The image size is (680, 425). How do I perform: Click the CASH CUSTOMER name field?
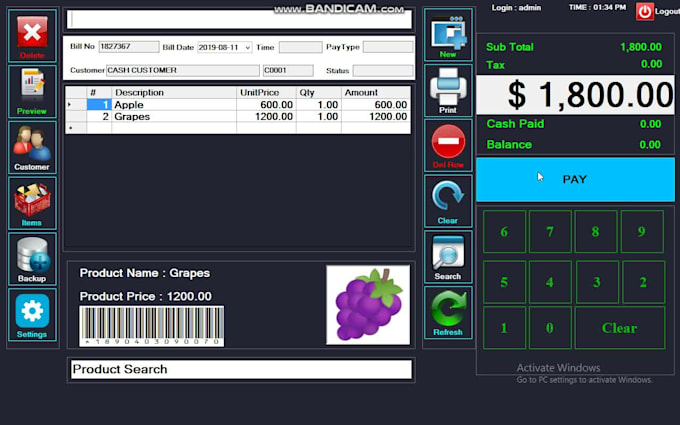click(x=183, y=71)
